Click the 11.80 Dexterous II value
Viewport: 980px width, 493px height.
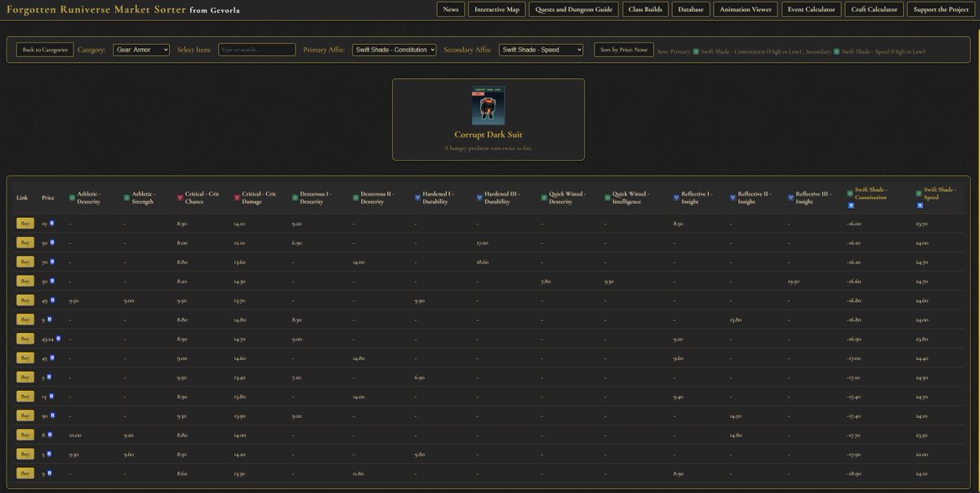359,473
